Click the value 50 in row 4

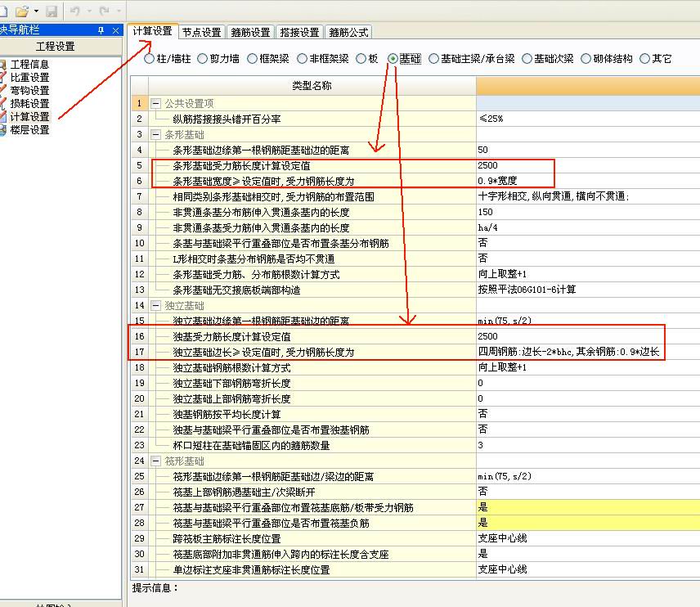tap(588, 150)
